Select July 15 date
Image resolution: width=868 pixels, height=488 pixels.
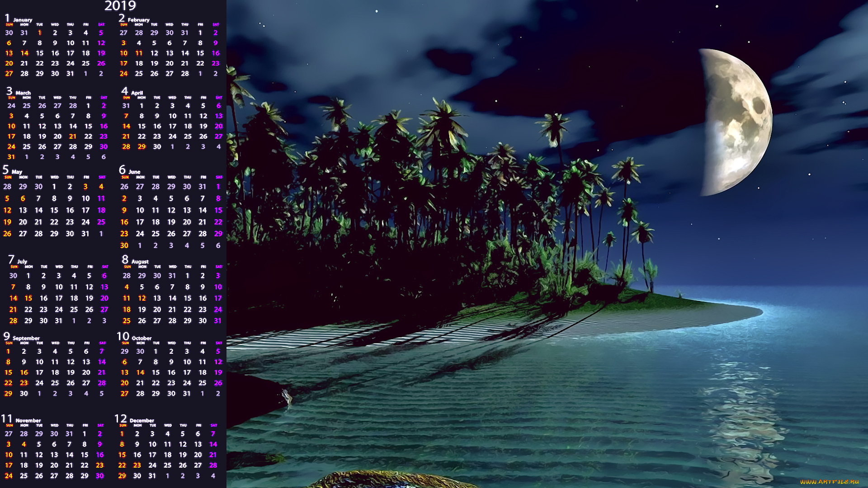tap(28, 298)
